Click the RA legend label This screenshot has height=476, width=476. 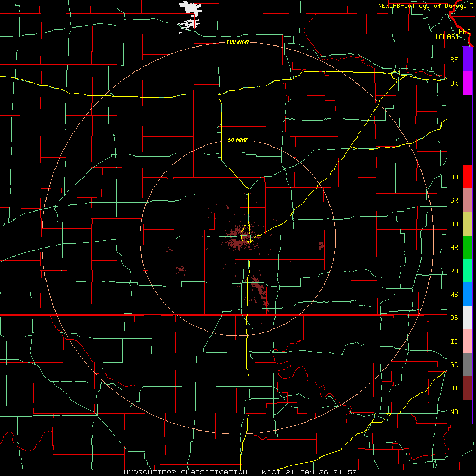(x=454, y=271)
